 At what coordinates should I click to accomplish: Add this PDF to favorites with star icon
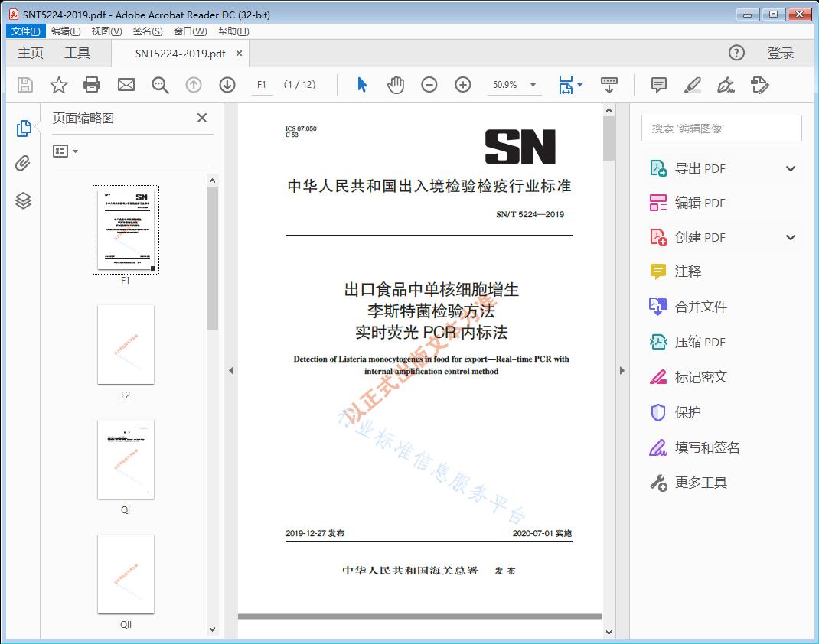pos(58,85)
